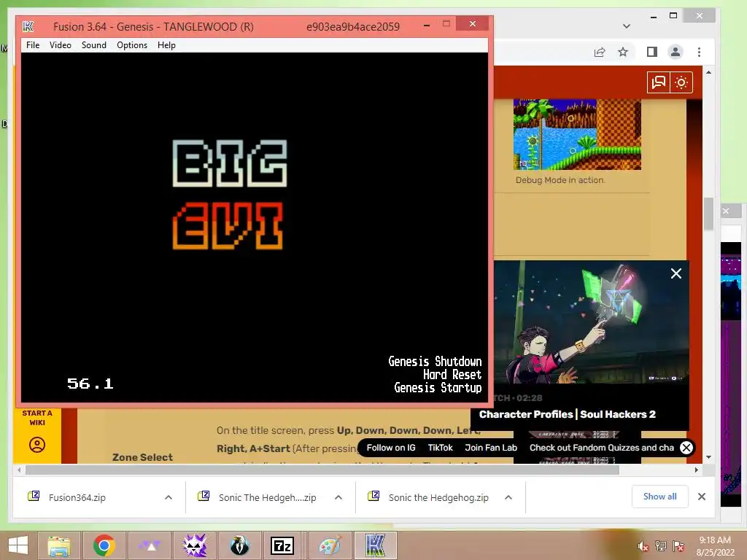Open the Chrome profile avatar
The width and height of the screenshot is (747, 560).
click(675, 52)
